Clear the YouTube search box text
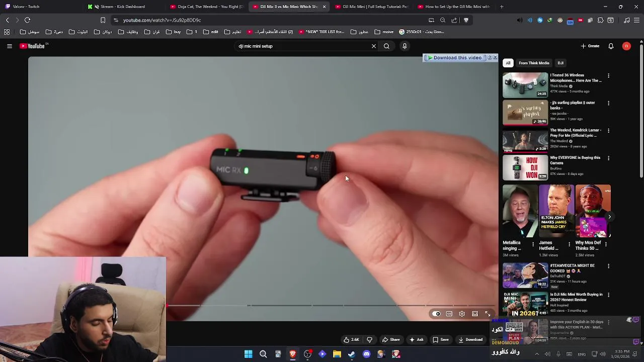644x362 pixels. (374, 46)
